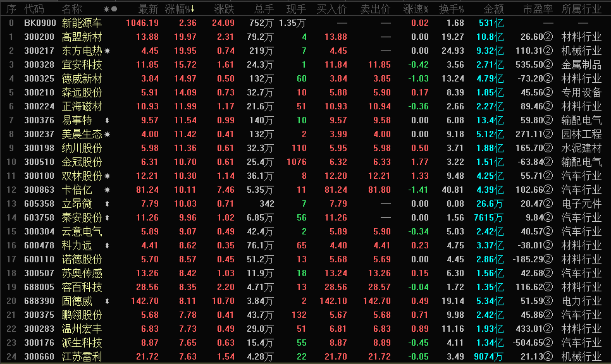Click stock code BK0900

[x=40, y=23]
